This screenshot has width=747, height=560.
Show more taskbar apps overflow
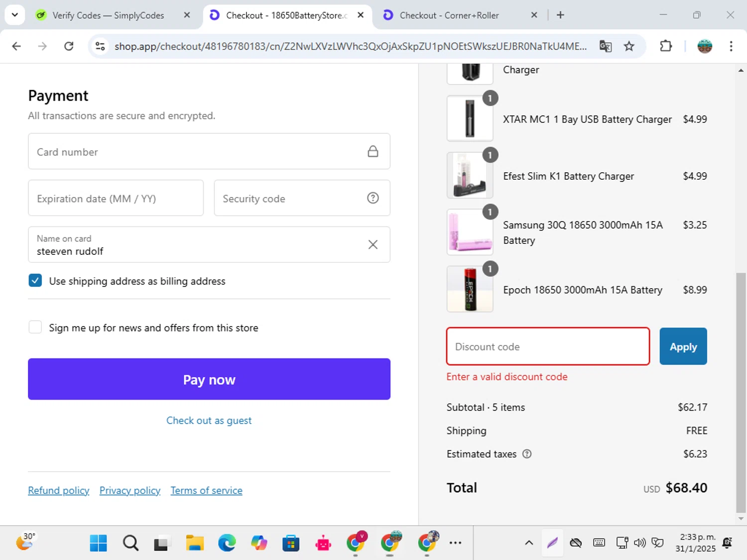[455, 543]
